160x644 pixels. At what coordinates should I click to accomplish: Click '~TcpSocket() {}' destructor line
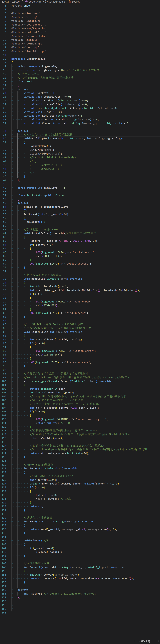point(35,222)
